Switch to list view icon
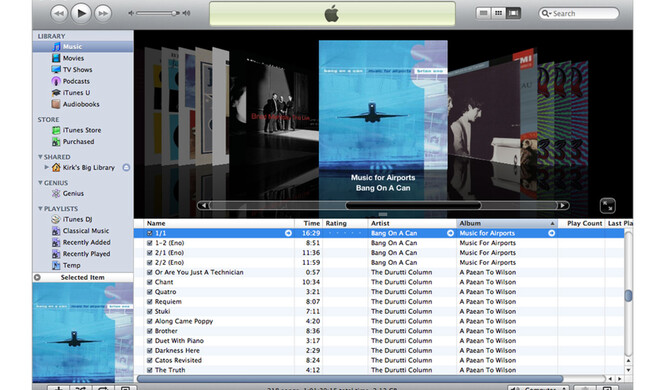Viewport: 660px width, 390px height. pyautogui.click(x=483, y=13)
